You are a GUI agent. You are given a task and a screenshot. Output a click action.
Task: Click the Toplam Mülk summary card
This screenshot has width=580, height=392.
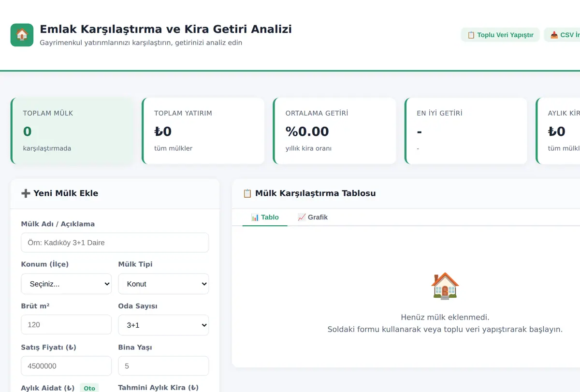pos(72,131)
